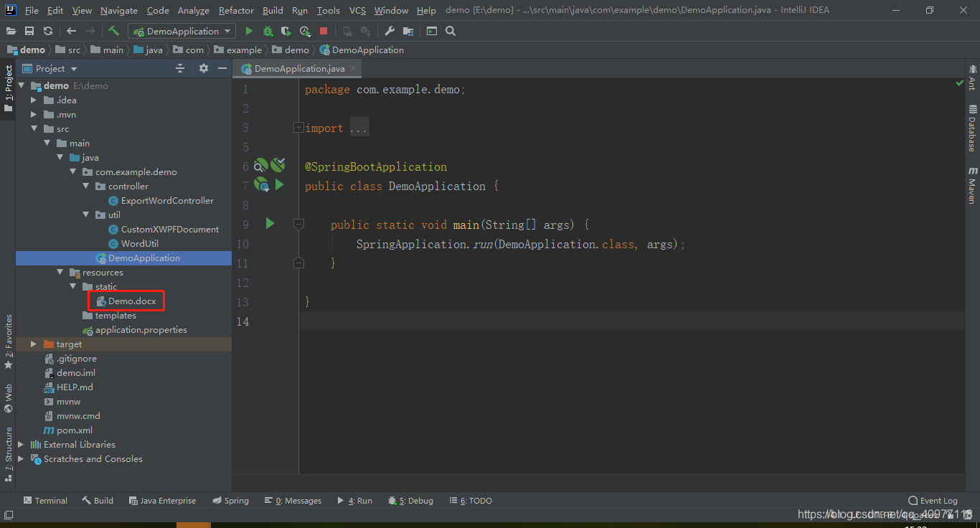Open Settings via the wrench icon

tap(390, 31)
